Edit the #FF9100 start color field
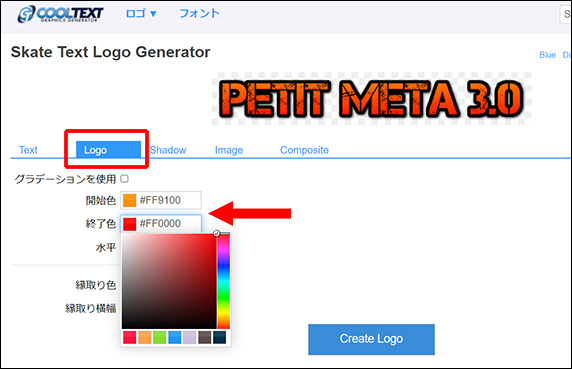The image size is (572, 369). pos(161,200)
